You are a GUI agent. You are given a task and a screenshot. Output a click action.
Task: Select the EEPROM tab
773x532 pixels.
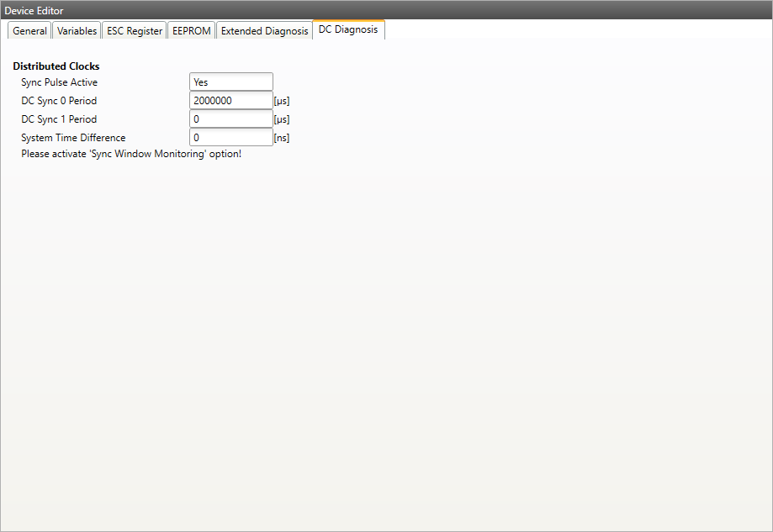click(x=191, y=31)
